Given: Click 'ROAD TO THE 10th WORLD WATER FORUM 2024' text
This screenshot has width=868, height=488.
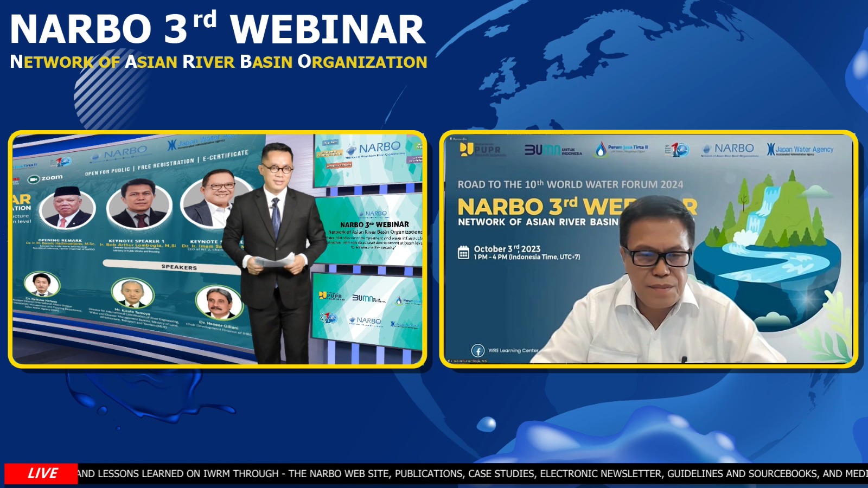Looking at the screenshot, I should coord(570,184).
